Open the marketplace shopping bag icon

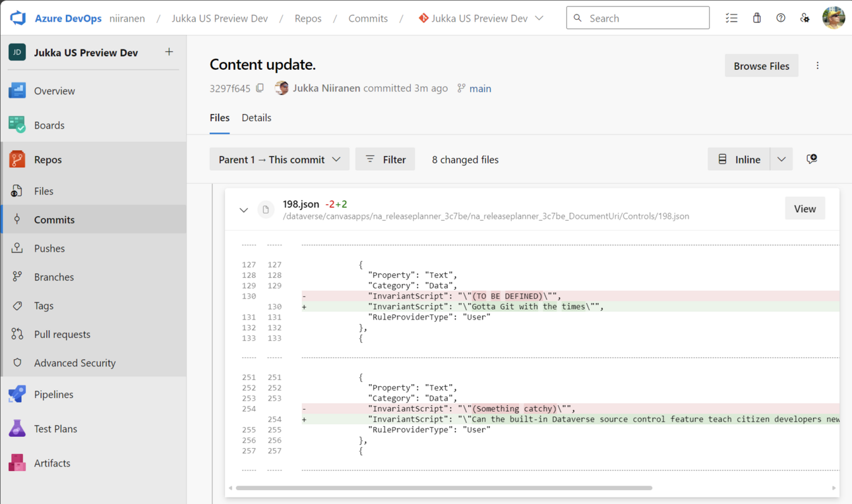point(757,18)
